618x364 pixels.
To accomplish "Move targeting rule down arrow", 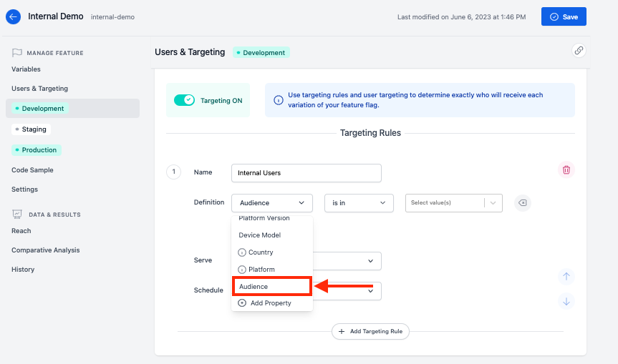I will (x=566, y=301).
